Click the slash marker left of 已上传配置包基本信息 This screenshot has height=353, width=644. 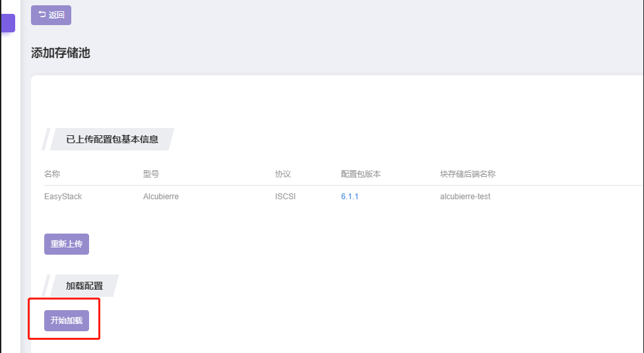coord(46,139)
